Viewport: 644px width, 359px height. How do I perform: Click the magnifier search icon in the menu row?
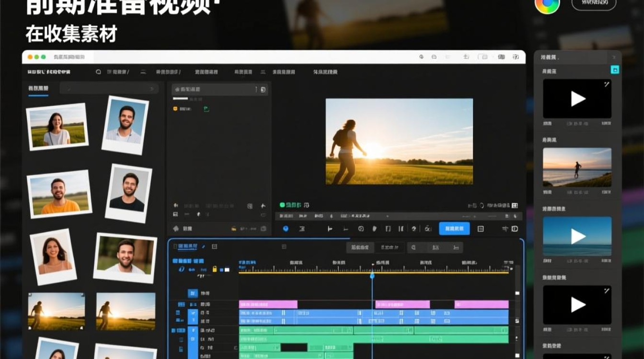99,72
